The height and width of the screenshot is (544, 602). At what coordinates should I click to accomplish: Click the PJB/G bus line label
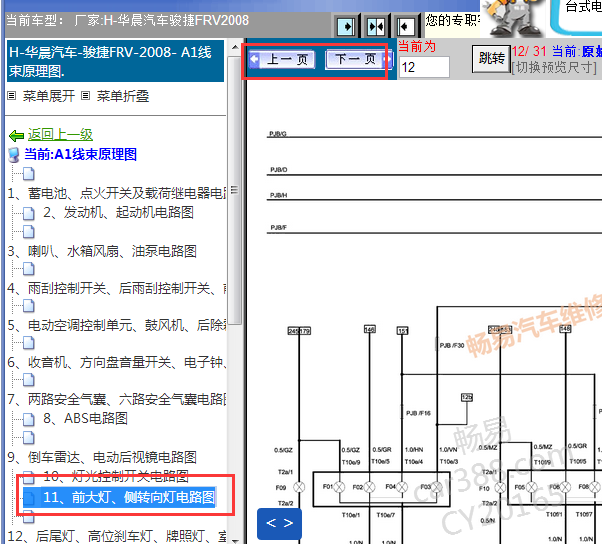click(278, 134)
